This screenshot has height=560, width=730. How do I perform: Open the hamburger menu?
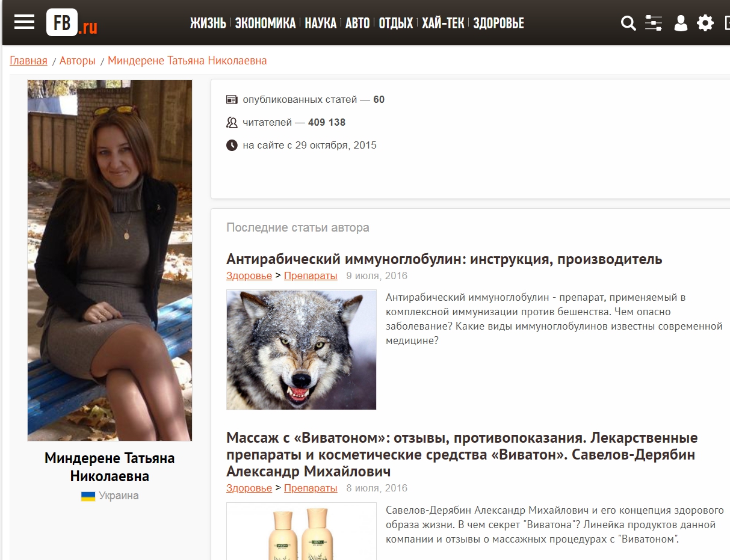[25, 23]
